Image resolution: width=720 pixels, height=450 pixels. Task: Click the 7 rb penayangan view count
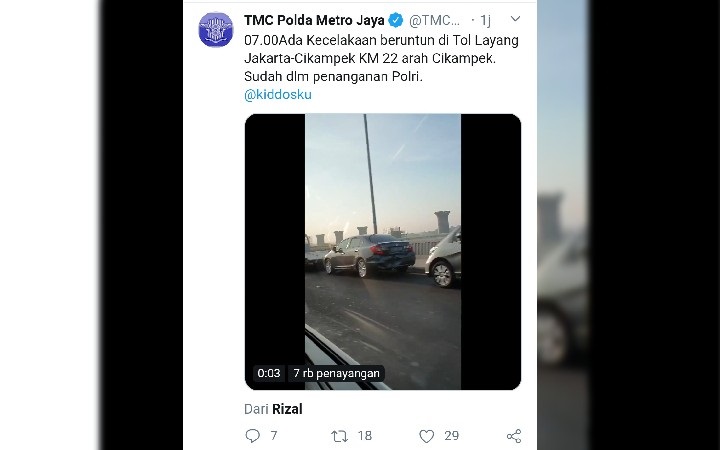[x=337, y=373]
